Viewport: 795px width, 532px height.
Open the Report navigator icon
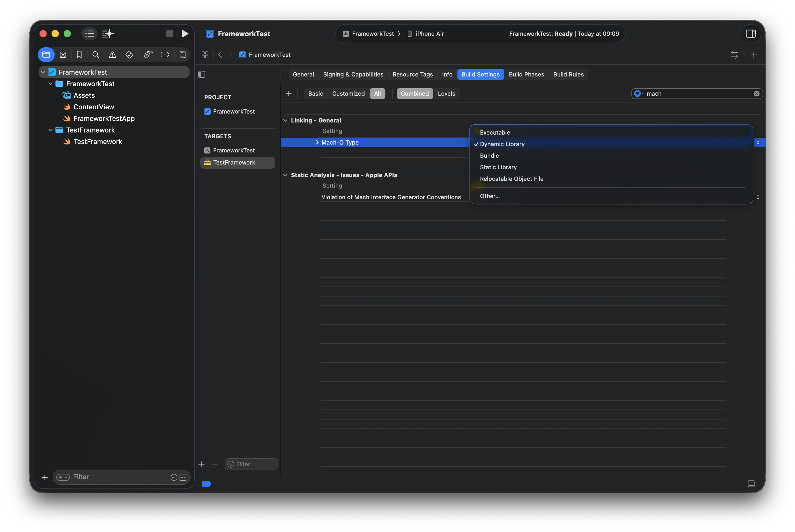point(182,55)
